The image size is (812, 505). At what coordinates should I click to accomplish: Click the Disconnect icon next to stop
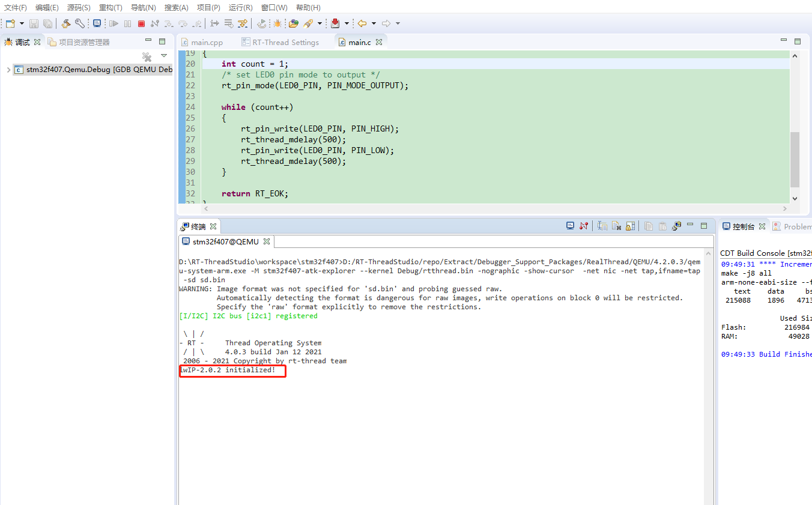pyautogui.click(x=155, y=23)
